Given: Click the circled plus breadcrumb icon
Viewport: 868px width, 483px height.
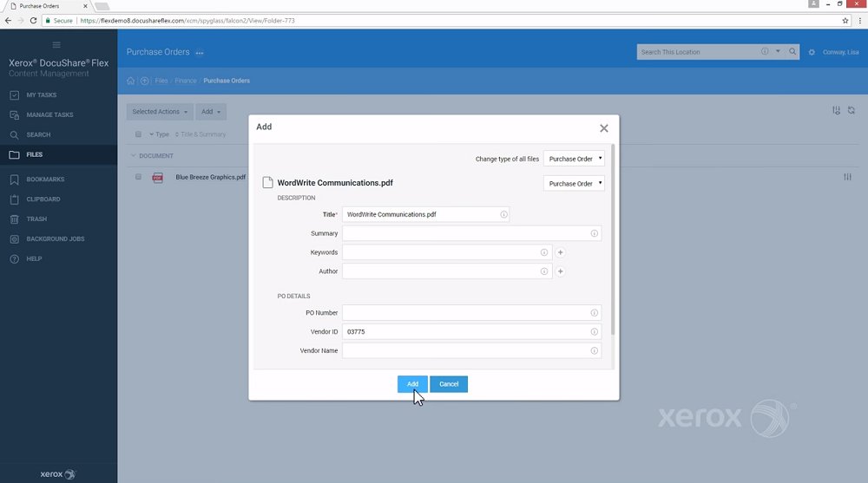Looking at the screenshot, I should pyautogui.click(x=144, y=81).
